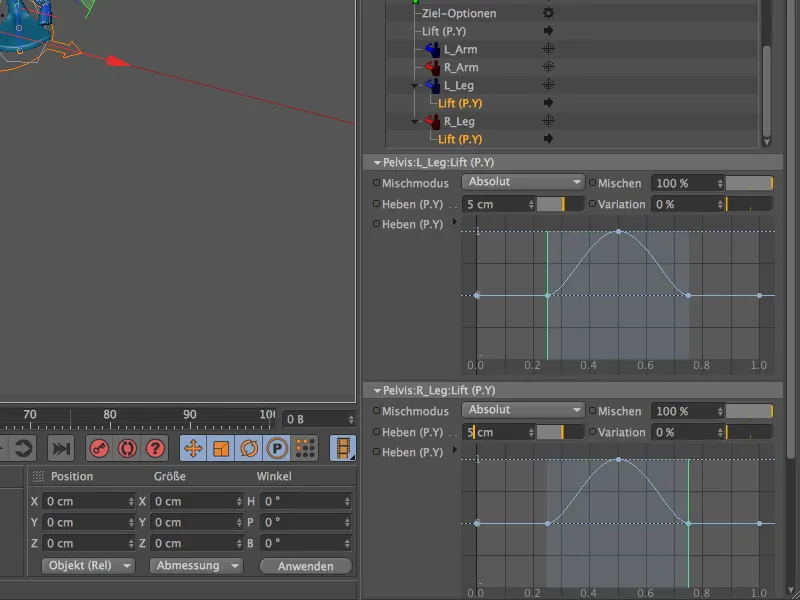Select the record keyframe key icon
The width and height of the screenshot is (800, 600).
click(x=101, y=448)
